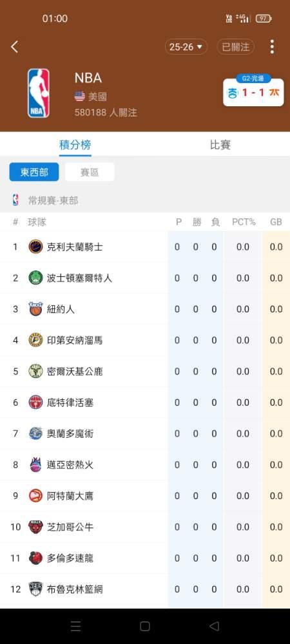Select the 賽區 division filter
This screenshot has height=644, width=290.
pos(90,172)
